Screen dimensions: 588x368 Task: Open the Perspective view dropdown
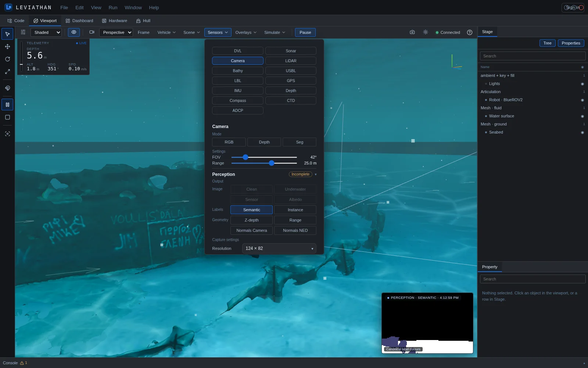click(116, 32)
